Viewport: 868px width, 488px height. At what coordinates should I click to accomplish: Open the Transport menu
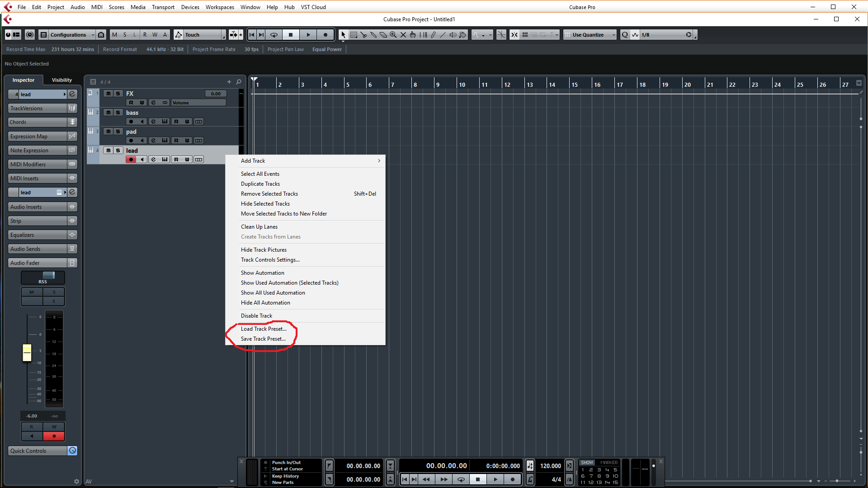tap(163, 7)
